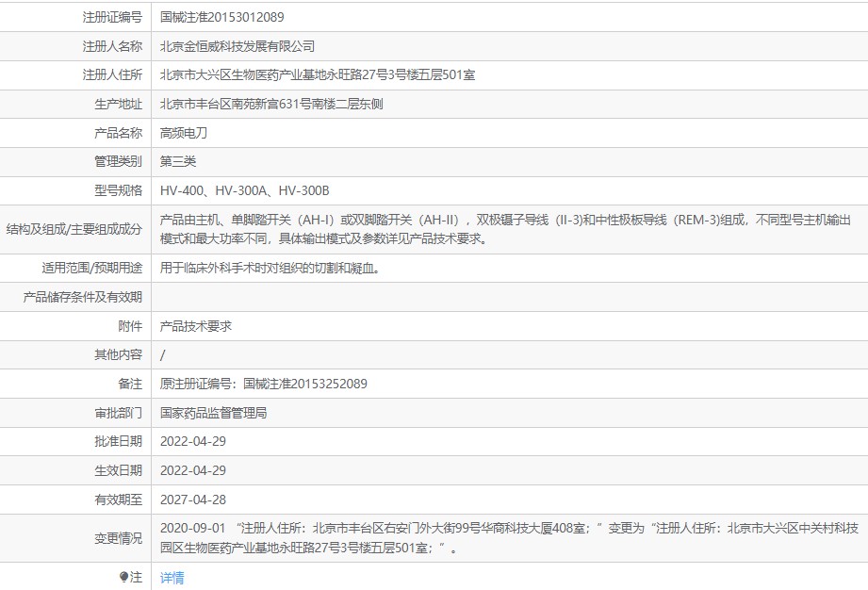Click the 适用范围/预期用途 label

(92, 269)
